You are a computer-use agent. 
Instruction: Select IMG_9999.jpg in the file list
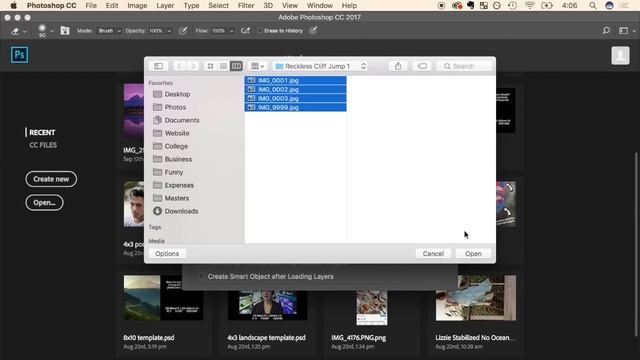(x=296, y=107)
